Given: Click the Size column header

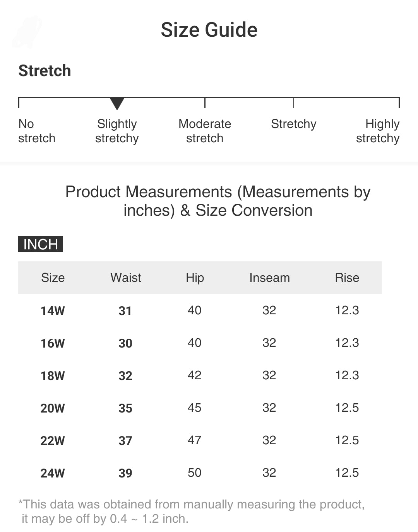Looking at the screenshot, I should click(x=53, y=278).
